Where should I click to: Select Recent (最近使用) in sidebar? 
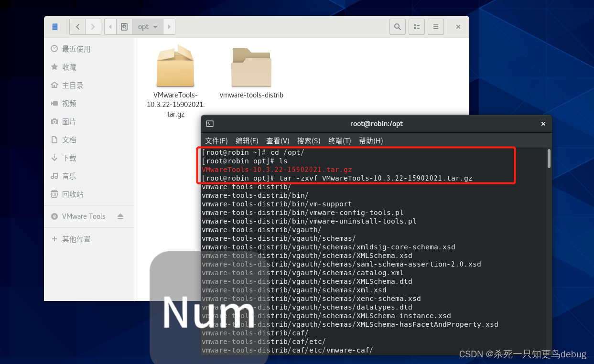89,49
